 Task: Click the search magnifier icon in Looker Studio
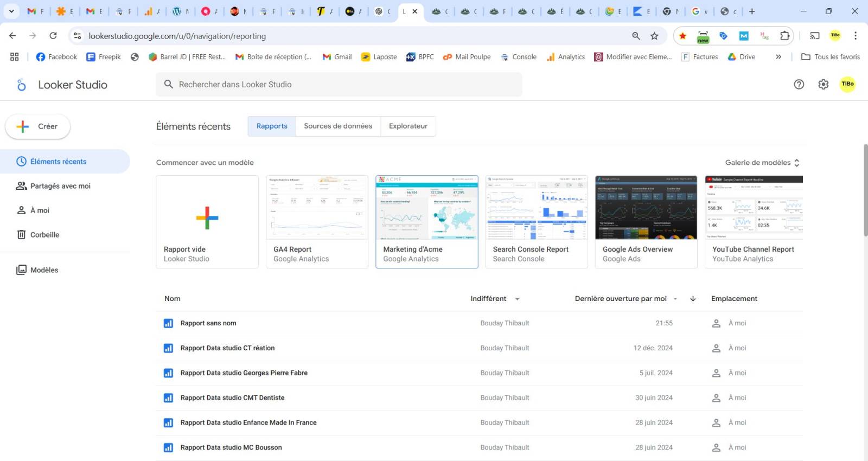169,84
